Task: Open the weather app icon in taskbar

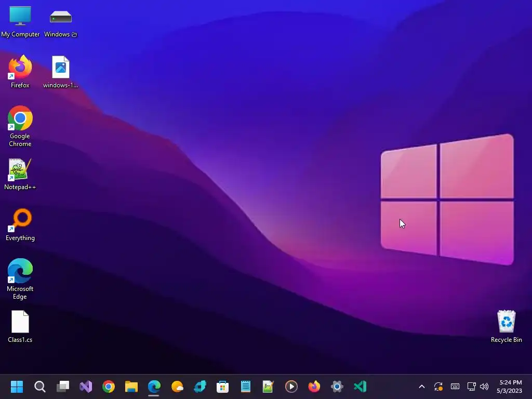Action: tap(177, 387)
